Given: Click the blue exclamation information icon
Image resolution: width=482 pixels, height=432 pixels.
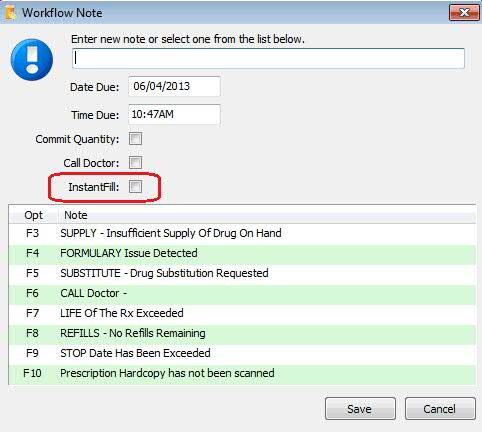Looking at the screenshot, I should coord(32,60).
